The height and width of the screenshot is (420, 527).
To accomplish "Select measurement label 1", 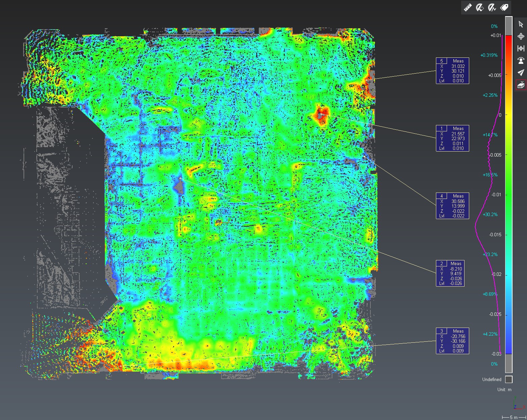I will [452, 138].
